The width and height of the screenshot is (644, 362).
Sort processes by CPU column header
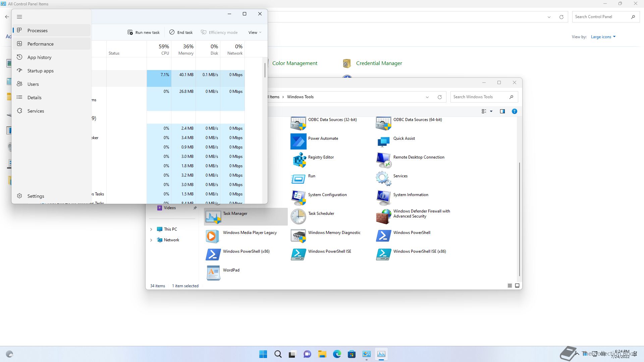tap(159, 49)
